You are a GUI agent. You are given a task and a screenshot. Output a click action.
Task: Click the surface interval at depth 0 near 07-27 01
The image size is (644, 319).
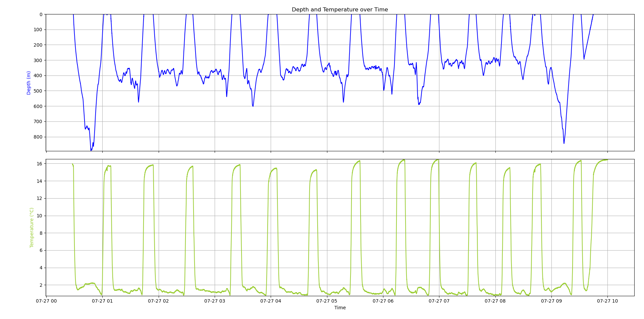pos(106,14)
